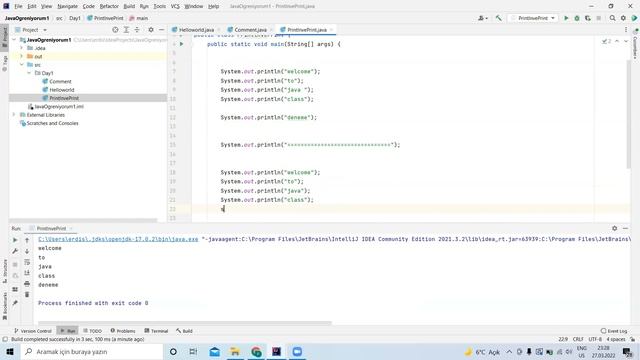The image size is (640, 360).
Task: Run PrintlnvePrint with the green toolbar play button
Action: point(566,18)
